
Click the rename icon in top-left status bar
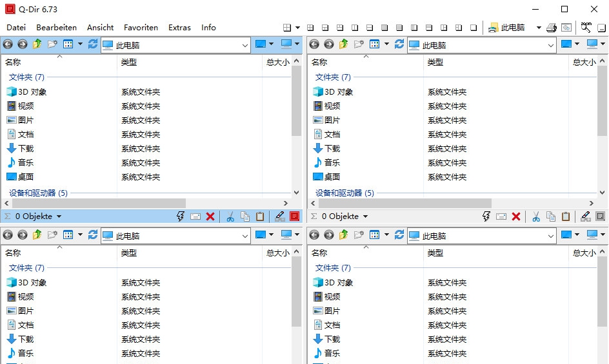pos(195,216)
